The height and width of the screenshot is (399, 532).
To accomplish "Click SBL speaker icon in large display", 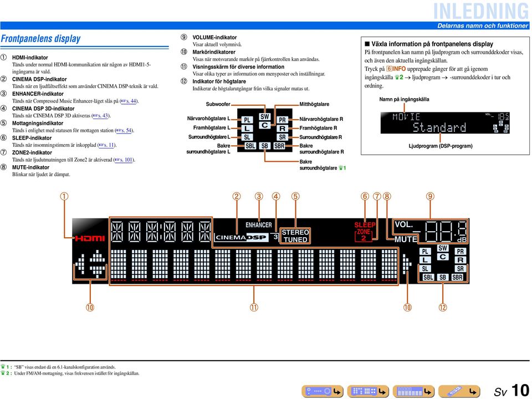I will click(x=428, y=277).
